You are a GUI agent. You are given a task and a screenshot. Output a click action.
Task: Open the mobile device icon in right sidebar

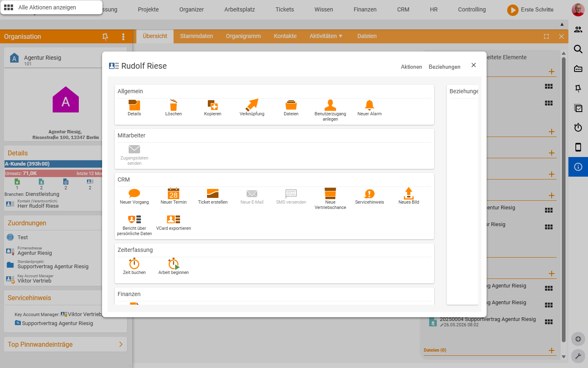pos(578,147)
